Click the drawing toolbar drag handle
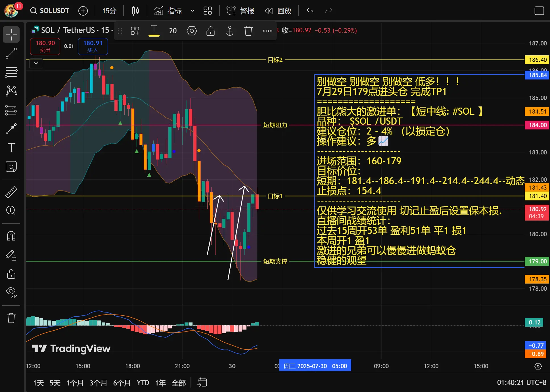 coord(120,31)
